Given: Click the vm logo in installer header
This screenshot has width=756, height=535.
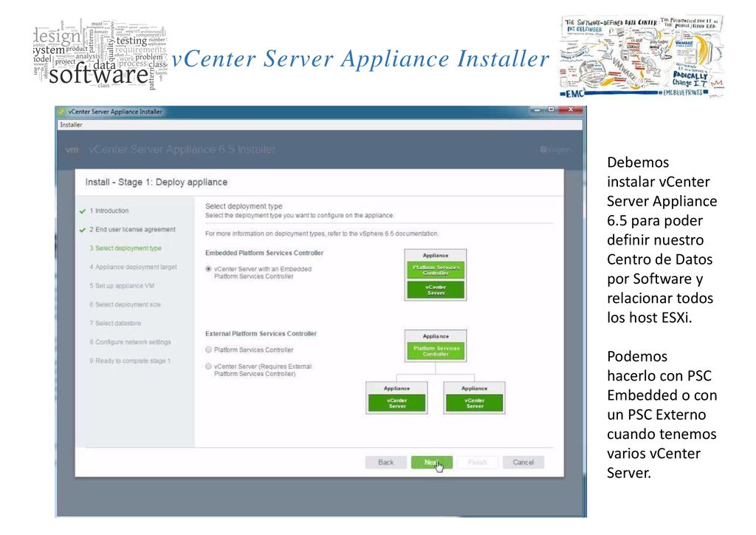Looking at the screenshot, I should (x=72, y=150).
